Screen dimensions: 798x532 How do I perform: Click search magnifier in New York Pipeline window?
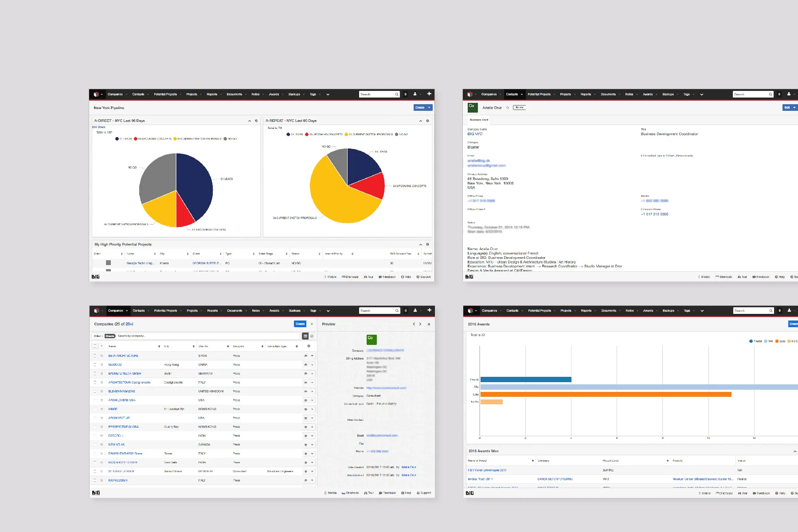click(397, 94)
